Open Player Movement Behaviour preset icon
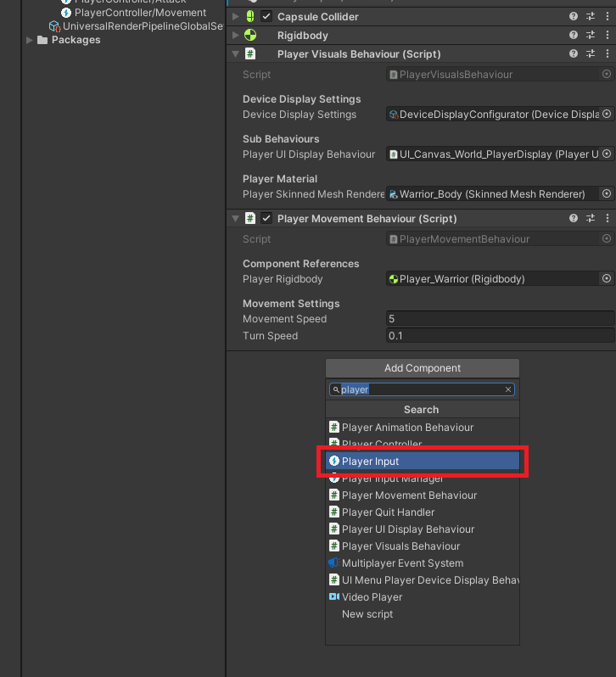The width and height of the screenshot is (616, 677). [591, 218]
